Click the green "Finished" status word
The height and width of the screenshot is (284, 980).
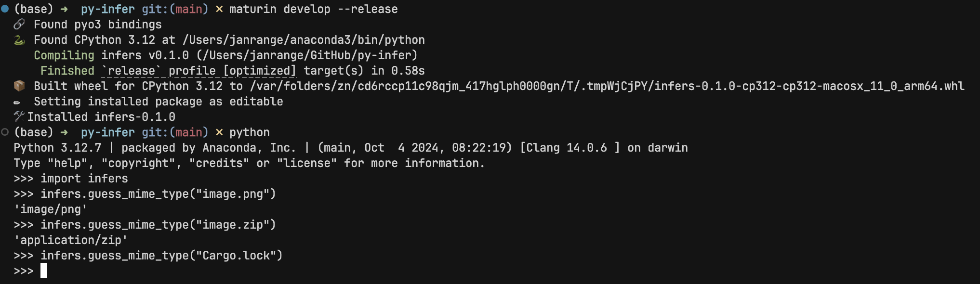67,71
